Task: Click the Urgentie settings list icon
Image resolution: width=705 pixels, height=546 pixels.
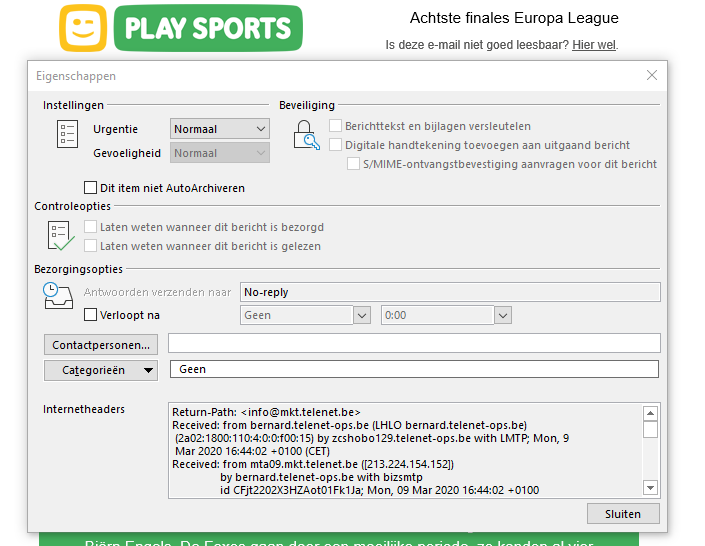Action: (x=67, y=134)
